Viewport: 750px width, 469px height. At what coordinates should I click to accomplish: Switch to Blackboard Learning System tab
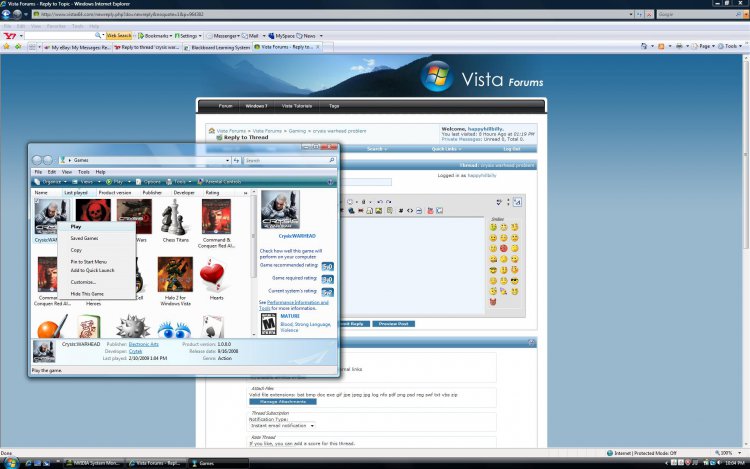(x=218, y=47)
